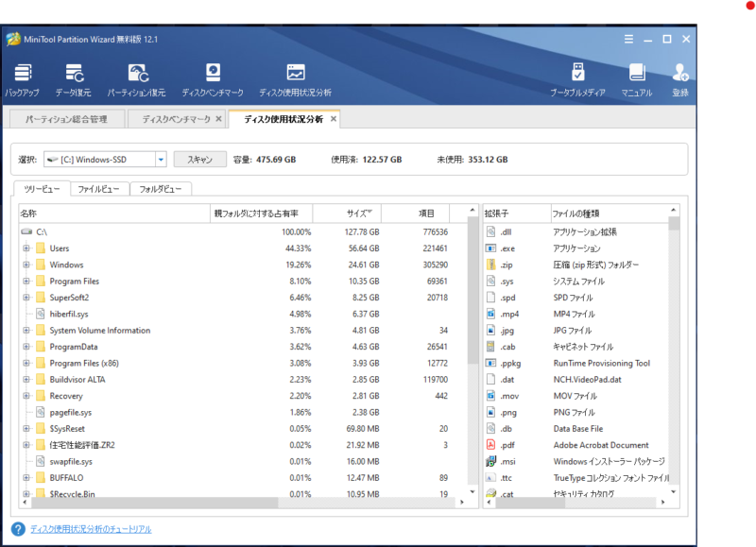756x547 pixels.
Task: Click the .jpg file type icon
Action: click(490, 330)
